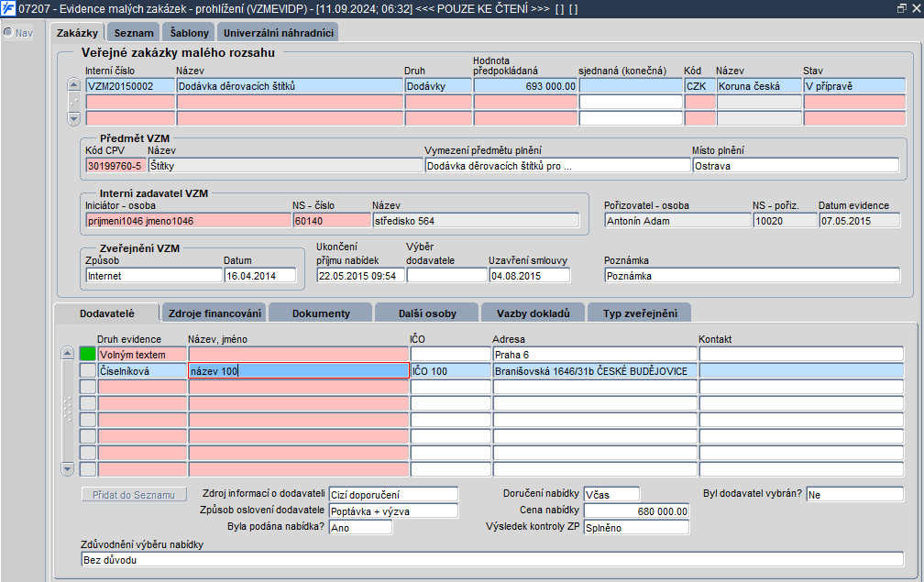Click the Název field středisko 564
Viewport: 924px width, 582px height.
[476, 221]
